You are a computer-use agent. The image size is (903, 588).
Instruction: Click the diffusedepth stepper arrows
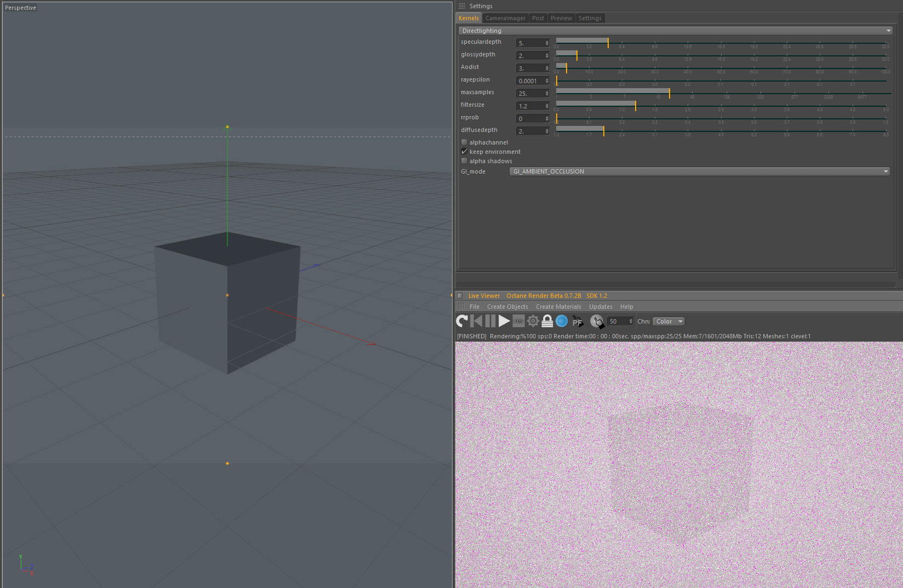(x=547, y=131)
